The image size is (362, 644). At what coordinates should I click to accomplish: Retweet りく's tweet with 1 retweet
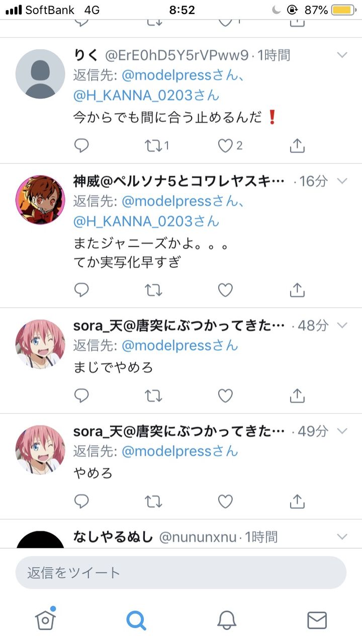pyautogui.click(x=156, y=145)
